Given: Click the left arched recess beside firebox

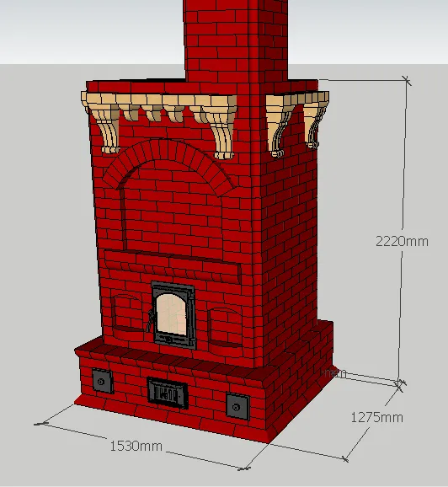Looking at the screenshot, I should click(x=128, y=313).
